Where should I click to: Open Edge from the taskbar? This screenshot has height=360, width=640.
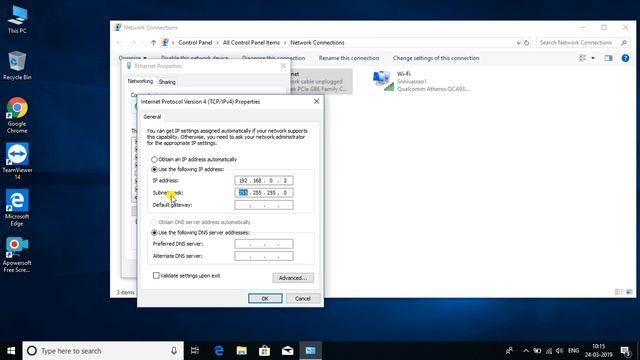pos(219,351)
